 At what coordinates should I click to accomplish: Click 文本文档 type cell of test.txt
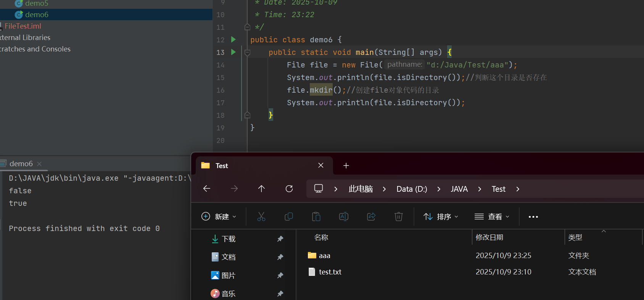[582, 272]
